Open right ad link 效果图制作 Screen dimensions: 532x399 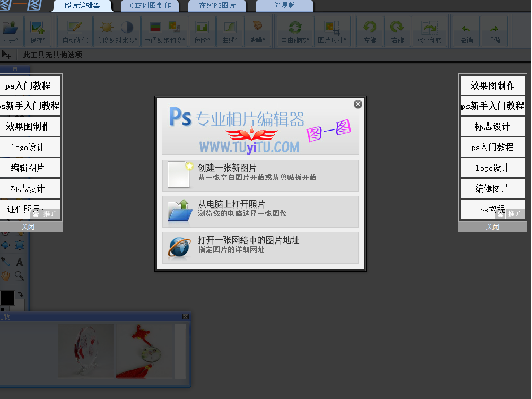492,85
